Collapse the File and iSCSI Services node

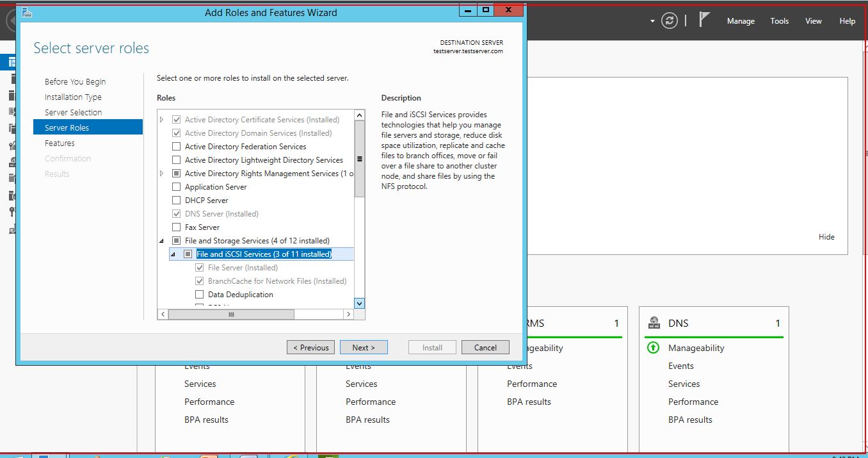coord(173,254)
